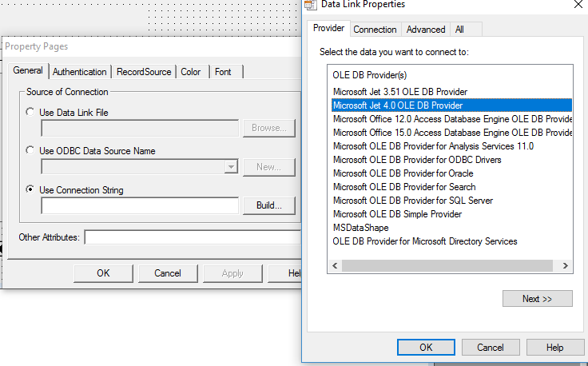
Task: Click the New... button
Action: [x=269, y=167]
